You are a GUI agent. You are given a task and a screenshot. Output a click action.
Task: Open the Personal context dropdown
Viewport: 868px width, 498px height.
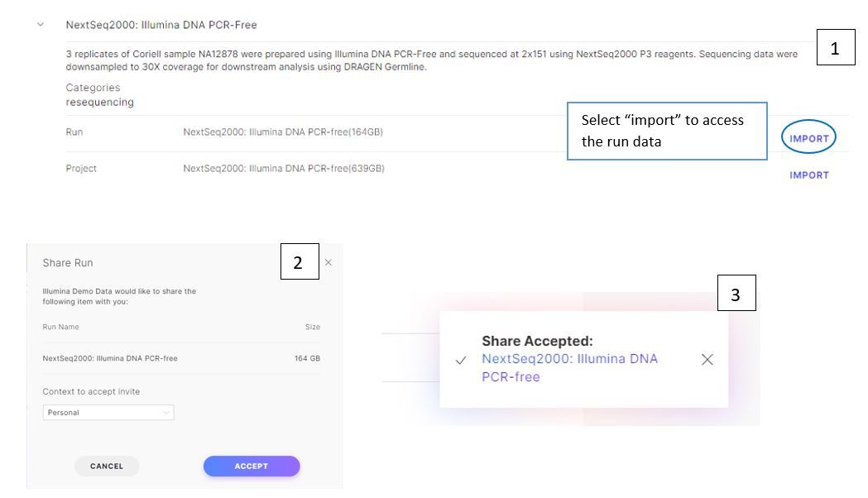coord(108,412)
